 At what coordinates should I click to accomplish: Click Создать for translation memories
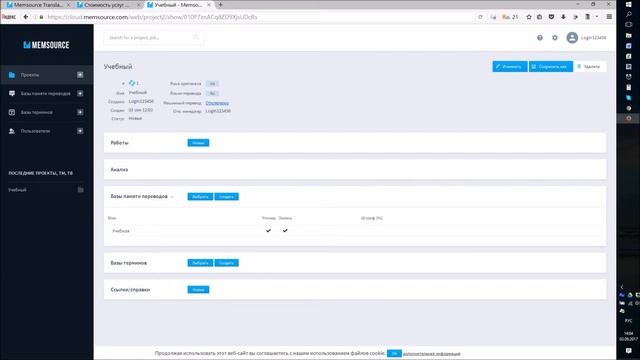point(227,197)
